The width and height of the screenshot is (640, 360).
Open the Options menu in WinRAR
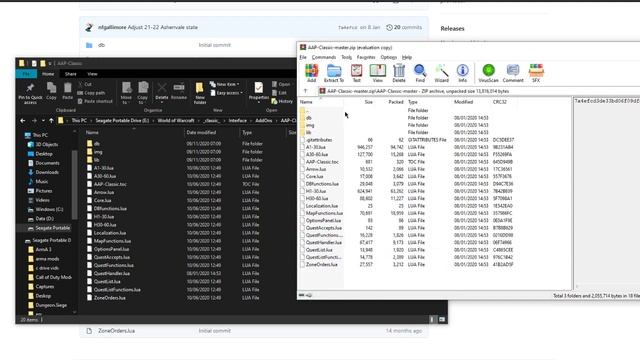(389, 57)
